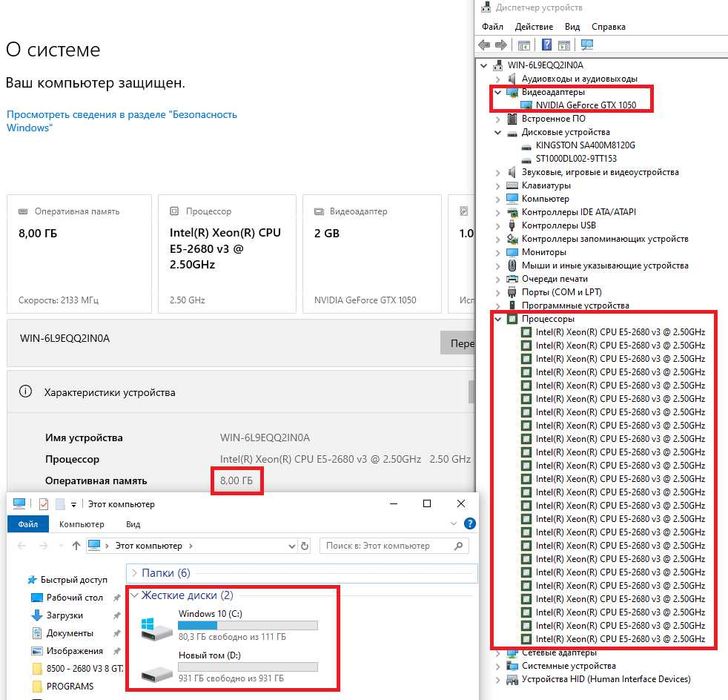Open the Справка menu
The height and width of the screenshot is (700, 728).
(608, 26)
